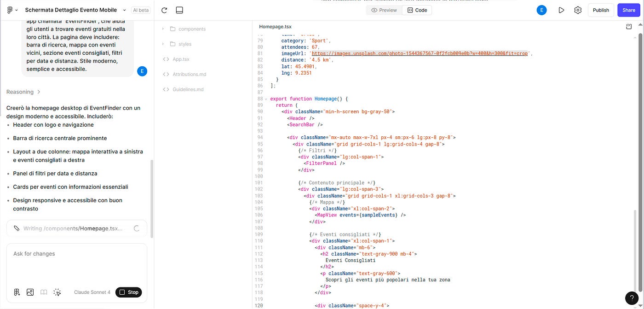Click the Share button
Viewport: 644px width, 309px height.
pyautogui.click(x=629, y=10)
